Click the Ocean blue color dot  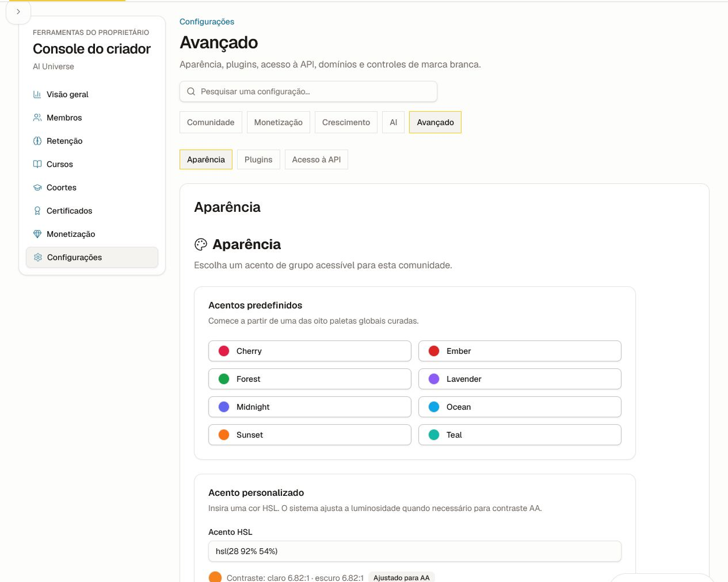[434, 407]
